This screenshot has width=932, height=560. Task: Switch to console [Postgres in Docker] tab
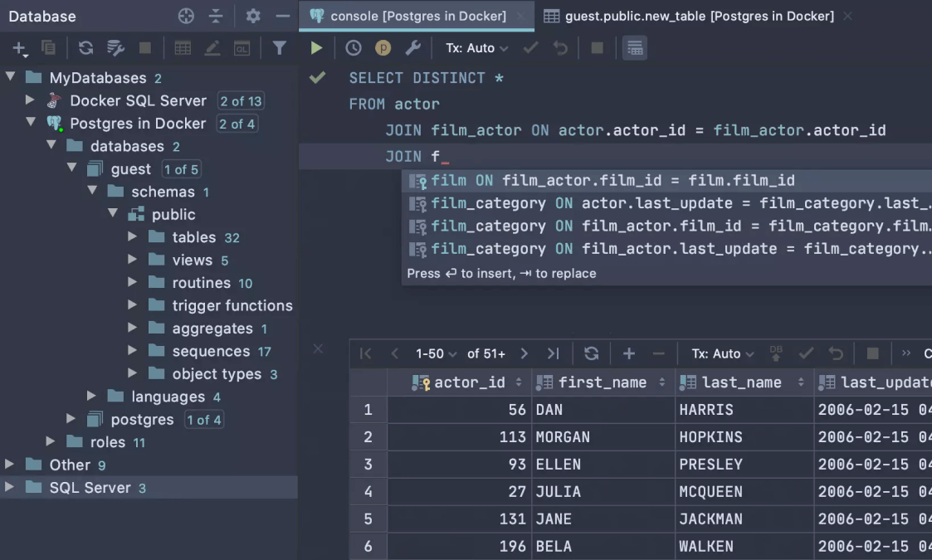click(417, 16)
